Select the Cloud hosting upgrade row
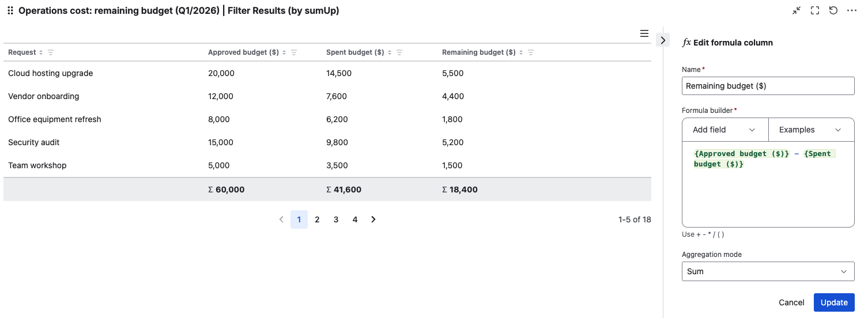Image resolution: width=868 pixels, height=318 pixels. (x=327, y=73)
